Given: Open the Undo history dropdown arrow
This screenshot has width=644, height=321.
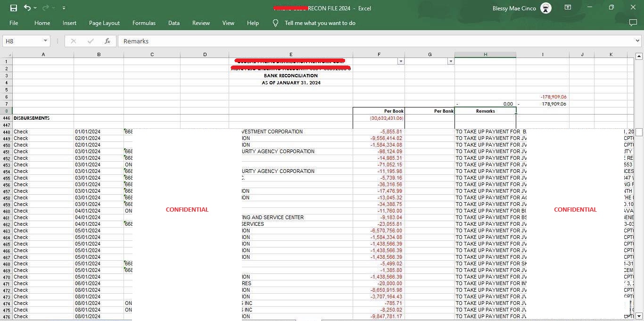Looking at the screenshot, I should [35, 8].
